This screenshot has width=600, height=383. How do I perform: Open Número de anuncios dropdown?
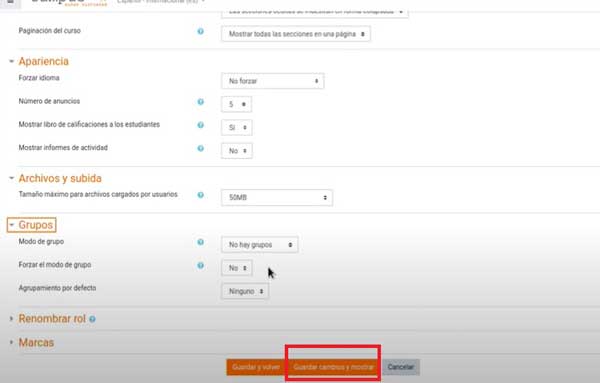tap(236, 104)
